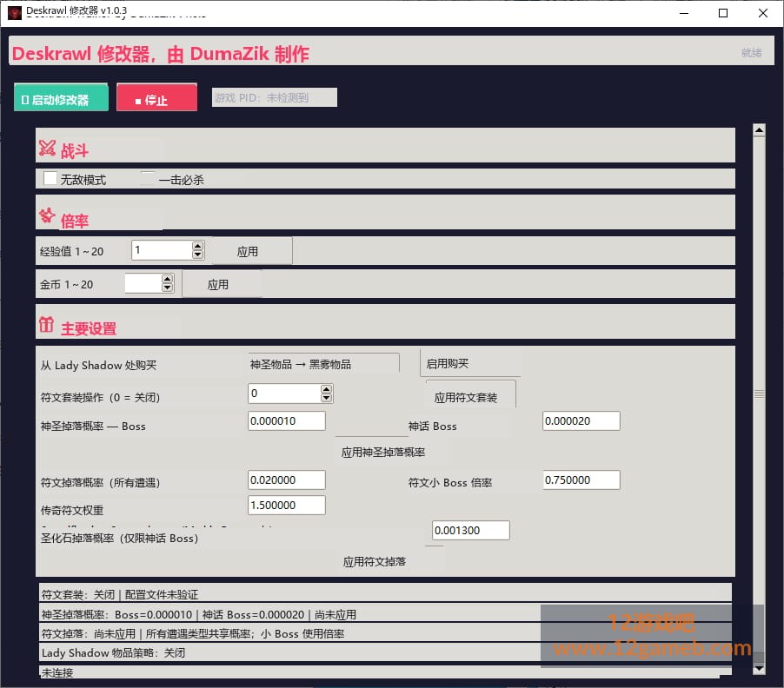Click the Deskrawl app icon in title bar
Screen dimensions: 784x688
coord(15,12)
